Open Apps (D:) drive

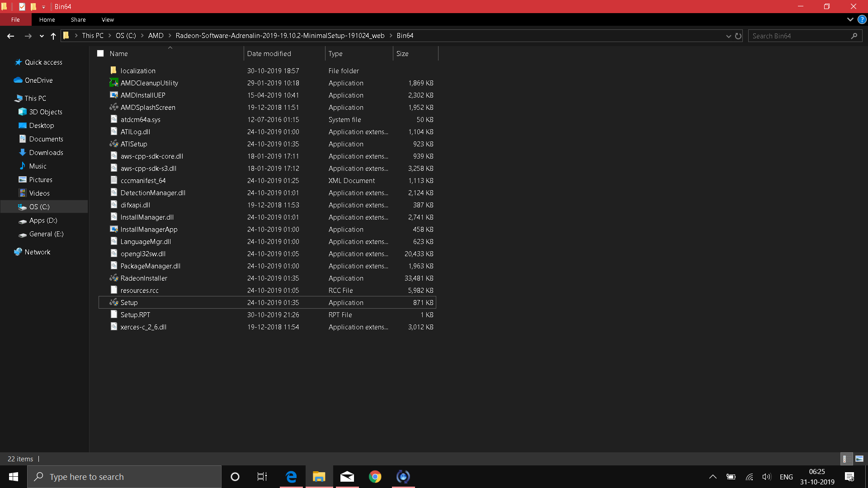[x=43, y=221]
